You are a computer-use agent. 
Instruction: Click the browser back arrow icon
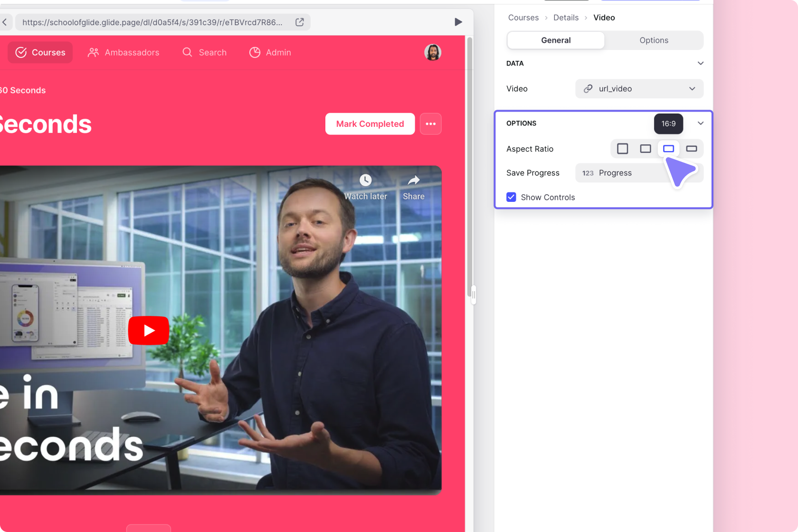point(5,22)
